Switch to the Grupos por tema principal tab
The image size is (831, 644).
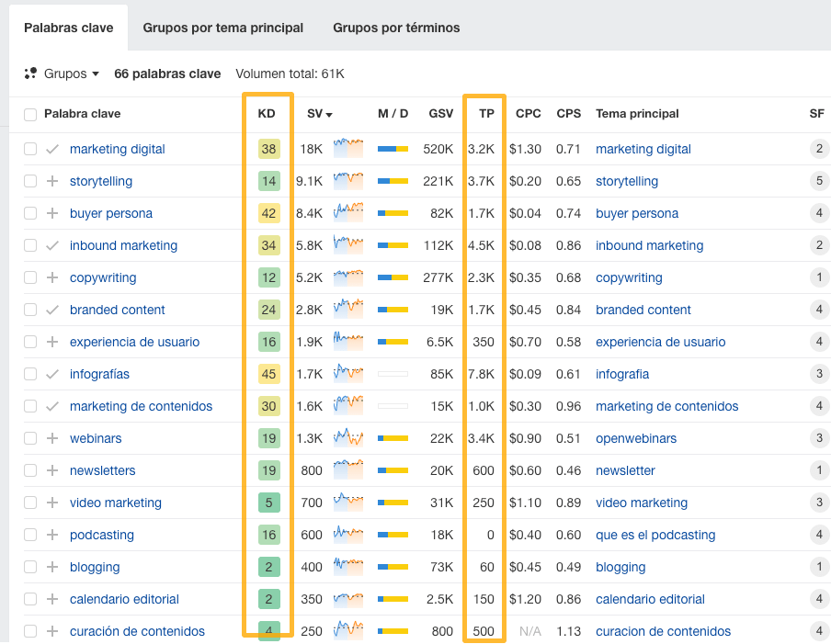click(222, 28)
